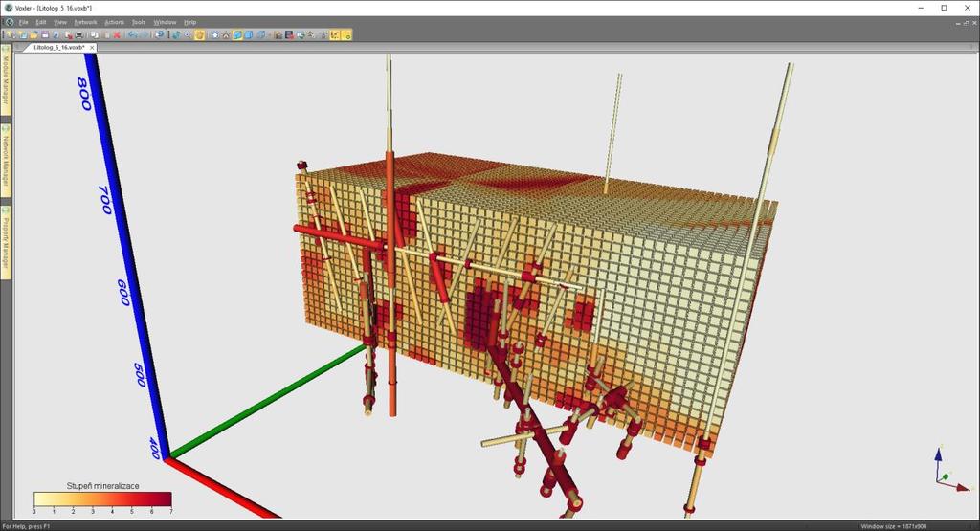980x531 pixels.
Task: Click the Fit to Window icon
Action: tap(216, 35)
